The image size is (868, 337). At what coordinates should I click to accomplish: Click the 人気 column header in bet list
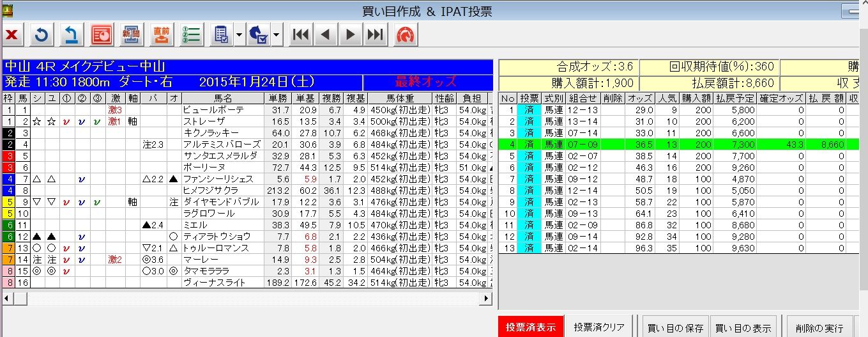point(668,98)
